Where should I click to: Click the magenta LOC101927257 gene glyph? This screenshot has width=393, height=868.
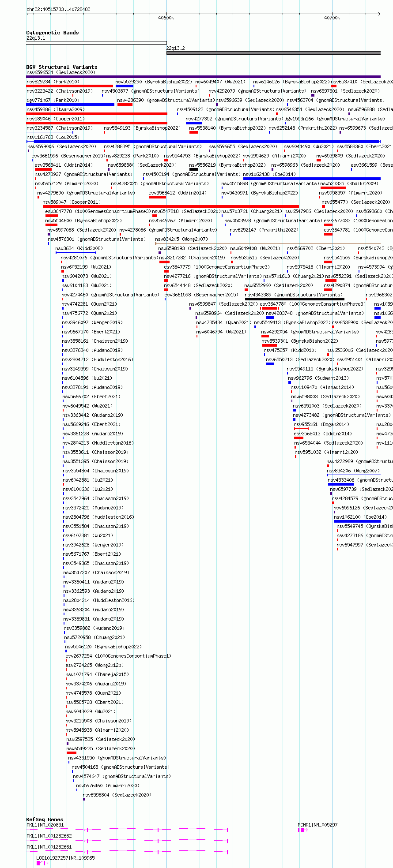42,863
